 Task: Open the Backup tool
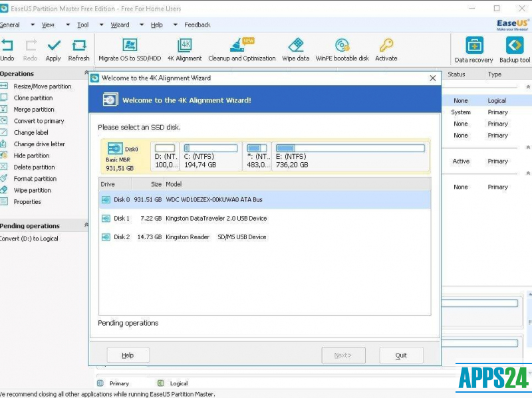[x=515, y=50]
